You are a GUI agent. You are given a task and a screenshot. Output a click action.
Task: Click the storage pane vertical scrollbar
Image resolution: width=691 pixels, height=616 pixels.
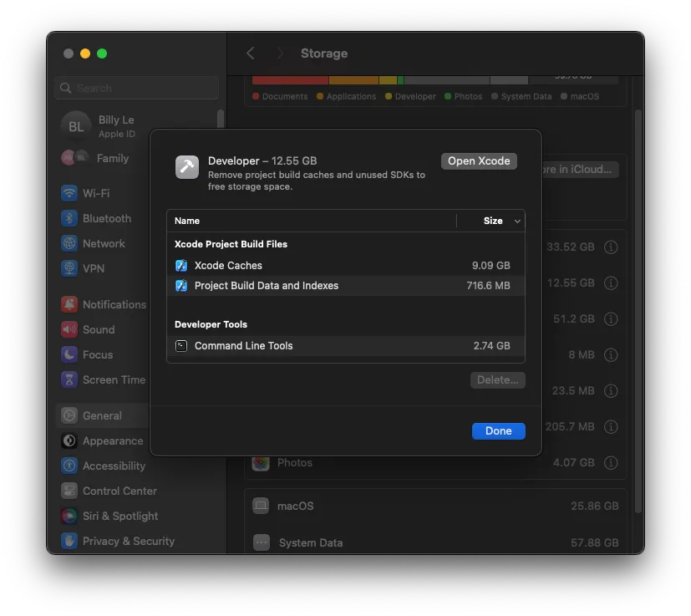638,311
